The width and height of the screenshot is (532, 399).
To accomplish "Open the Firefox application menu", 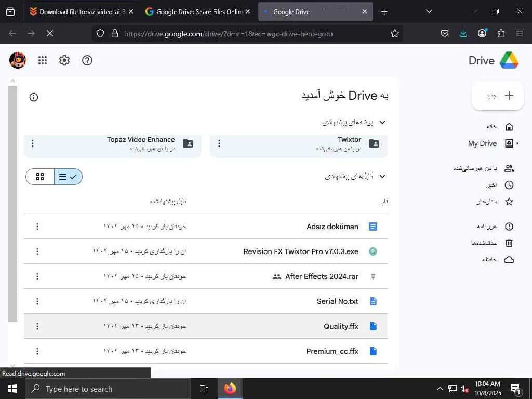I will pyautogui.click(x=520, y=33).
